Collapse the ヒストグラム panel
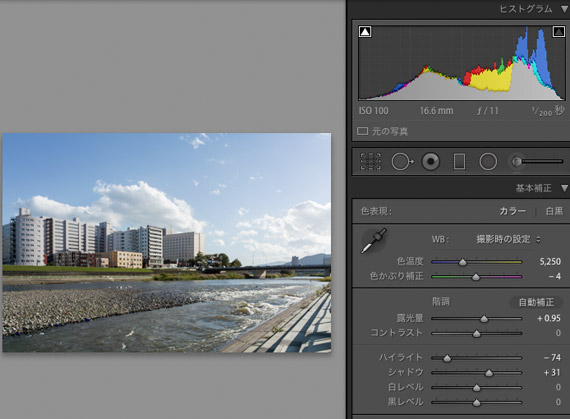Image resolution: width=570 pixels, height=419 pixels. pos(565,9)
